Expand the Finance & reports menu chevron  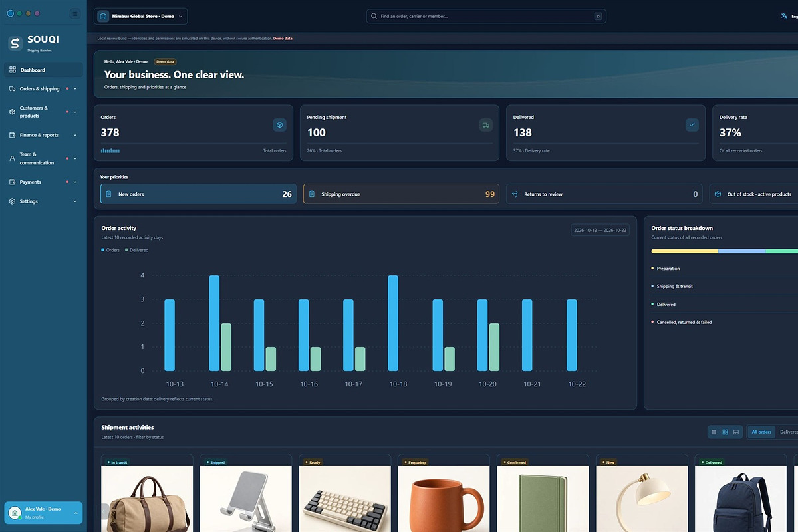(75, 135)
